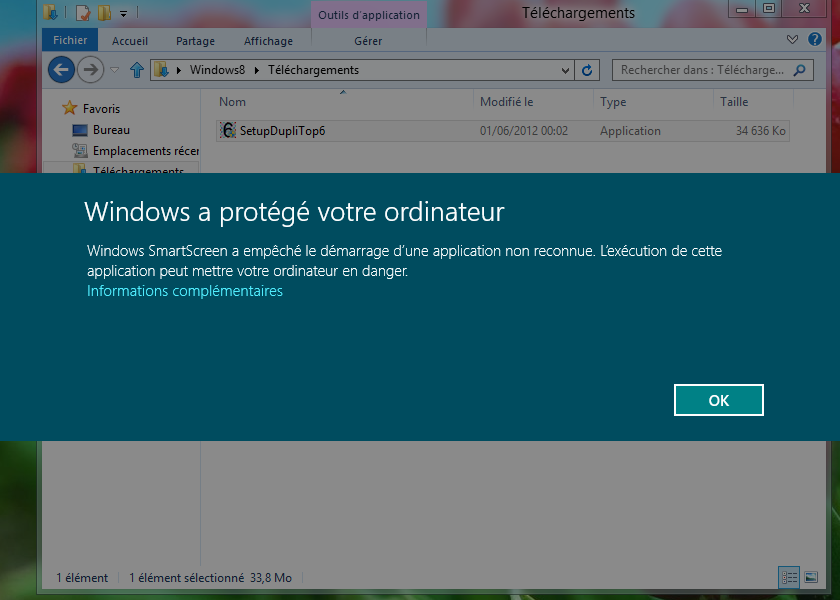Click the OK button in SmartScreen dialog
The width and height of the screenshot is (840, 600).
click(718, 400)
